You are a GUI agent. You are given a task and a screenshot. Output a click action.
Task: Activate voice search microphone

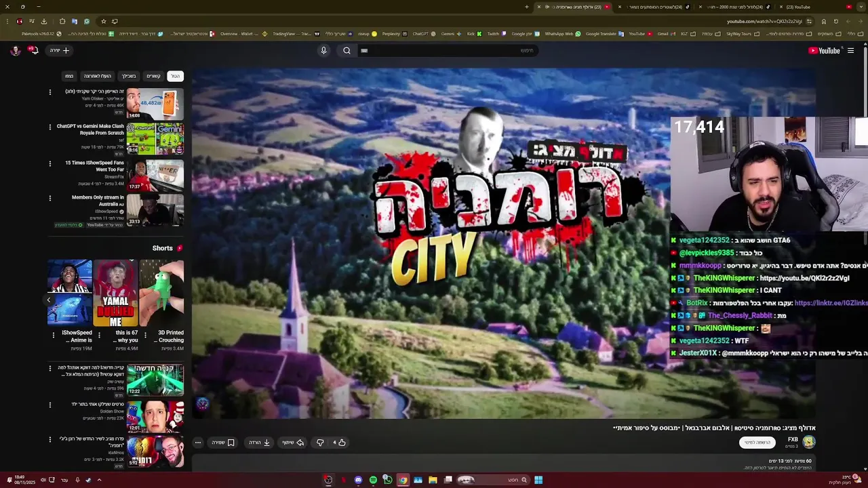[x=323, y=50]
